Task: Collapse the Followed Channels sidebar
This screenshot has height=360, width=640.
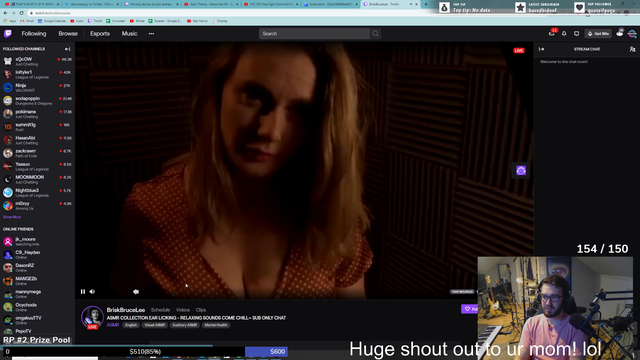Action: pyautogui.click(x=67, y=49)
